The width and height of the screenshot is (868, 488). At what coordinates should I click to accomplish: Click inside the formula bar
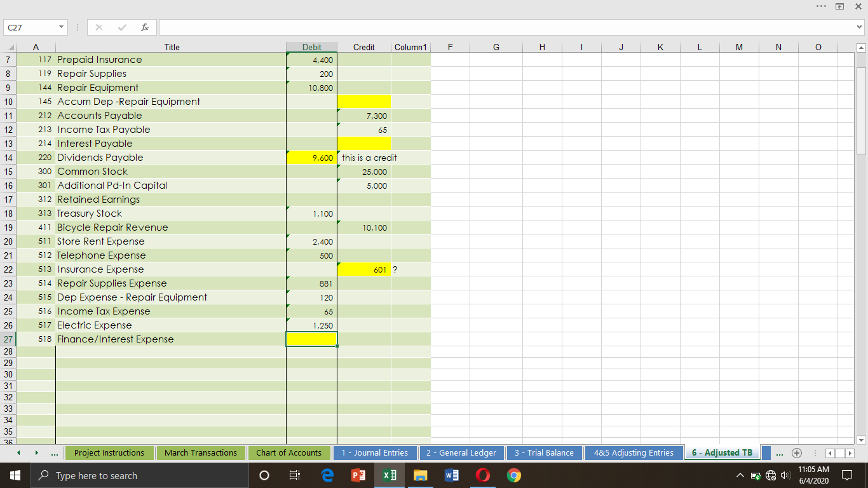pos(505,27)
